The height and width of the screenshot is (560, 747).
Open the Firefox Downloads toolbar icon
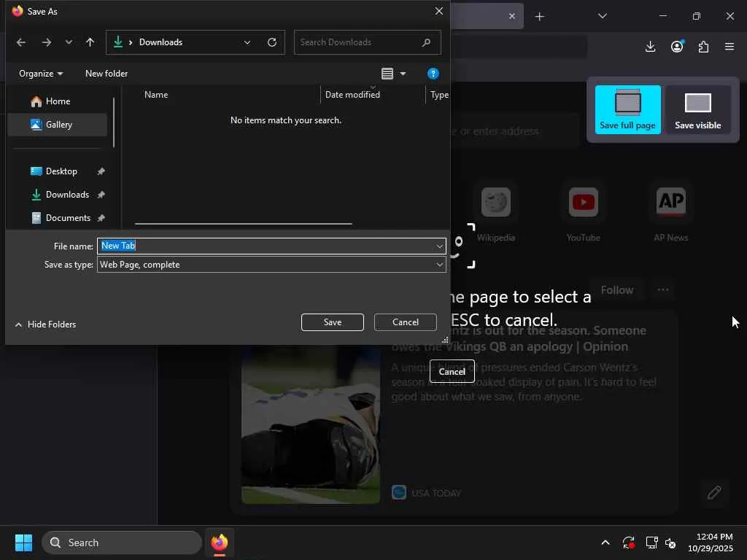[x=650, y=47]
